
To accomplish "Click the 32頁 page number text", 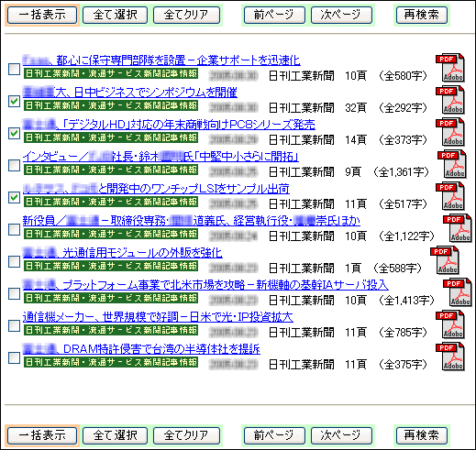I will click(x=356, y=108).
